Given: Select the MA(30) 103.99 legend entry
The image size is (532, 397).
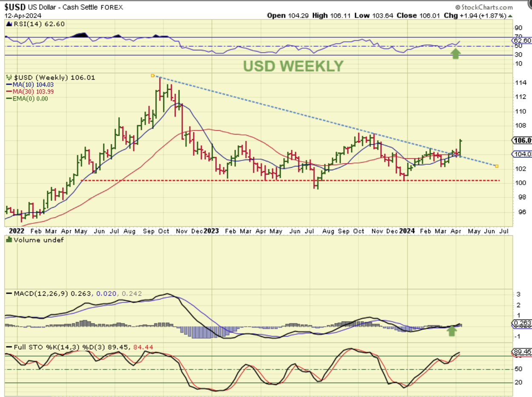Looking at the screenshot, I should (29, 91).
